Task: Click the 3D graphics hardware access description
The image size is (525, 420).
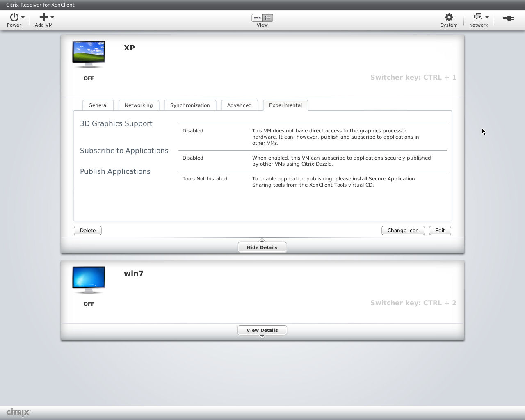Action: 336,137
